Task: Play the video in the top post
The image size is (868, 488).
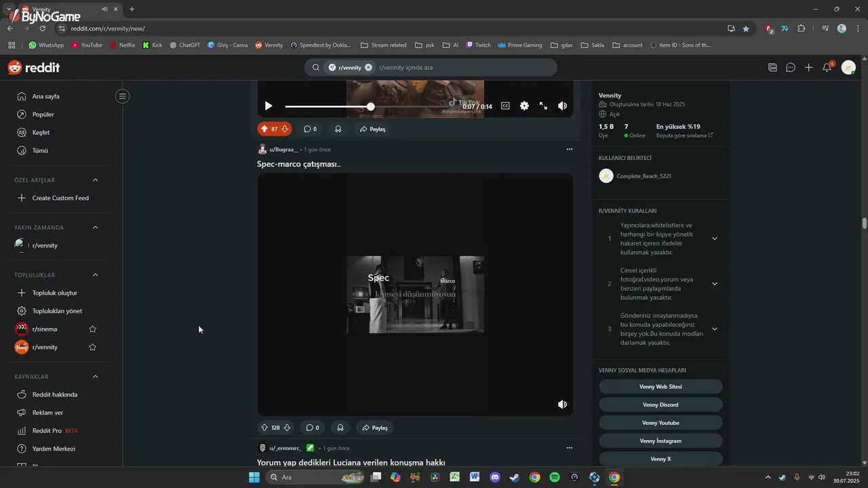Action: tap(269, 106)
